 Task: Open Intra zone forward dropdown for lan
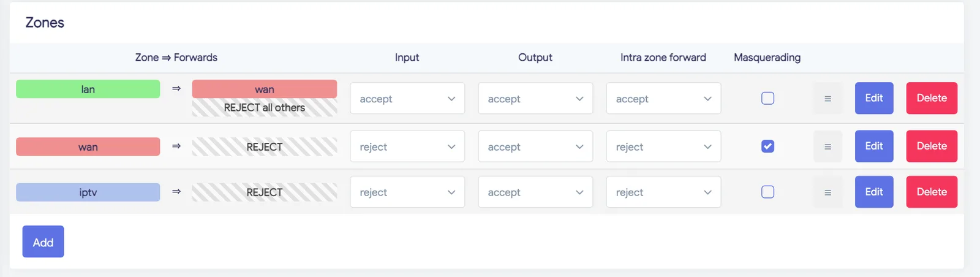(x=663, y=99)
